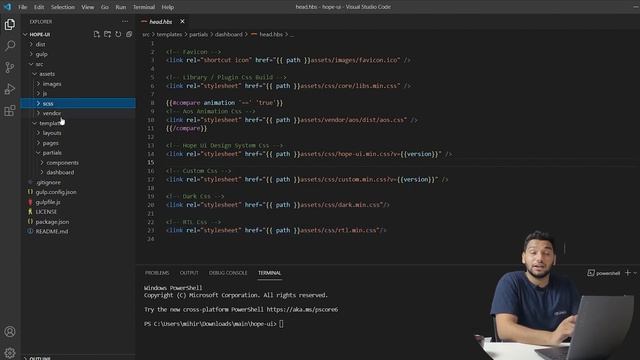Switch to the Output panel tab
The image size is (640, 360).
pyautogui.click(x=189, y=273)
